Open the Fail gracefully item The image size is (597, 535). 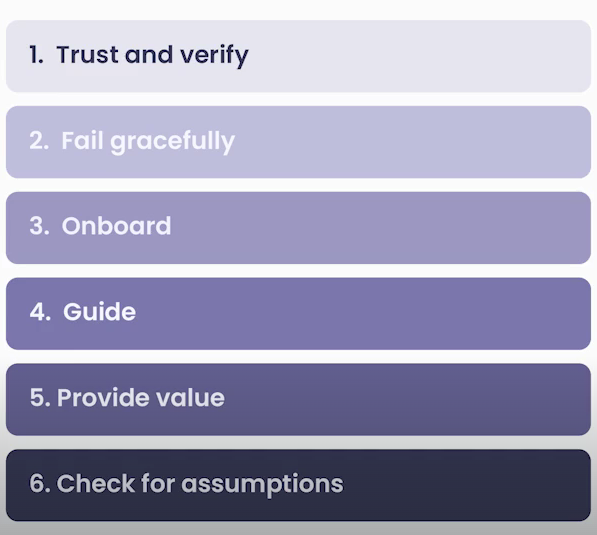tap(298, 142)
